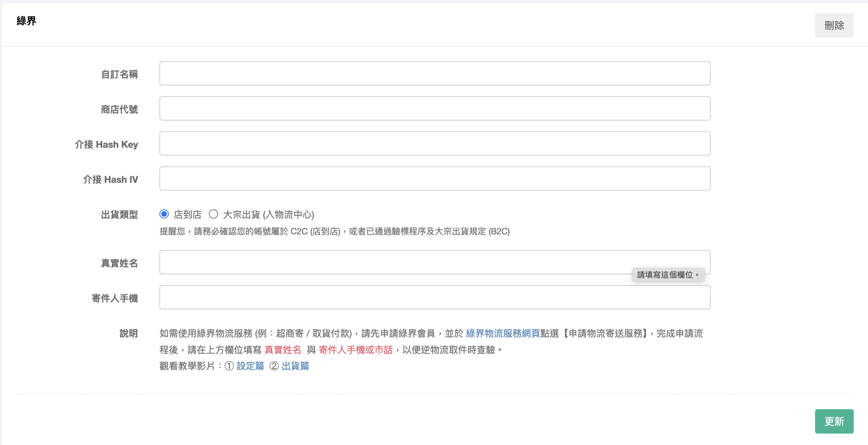
Task: Click the 介接 Hash IV input field
Action: [434, 179]
